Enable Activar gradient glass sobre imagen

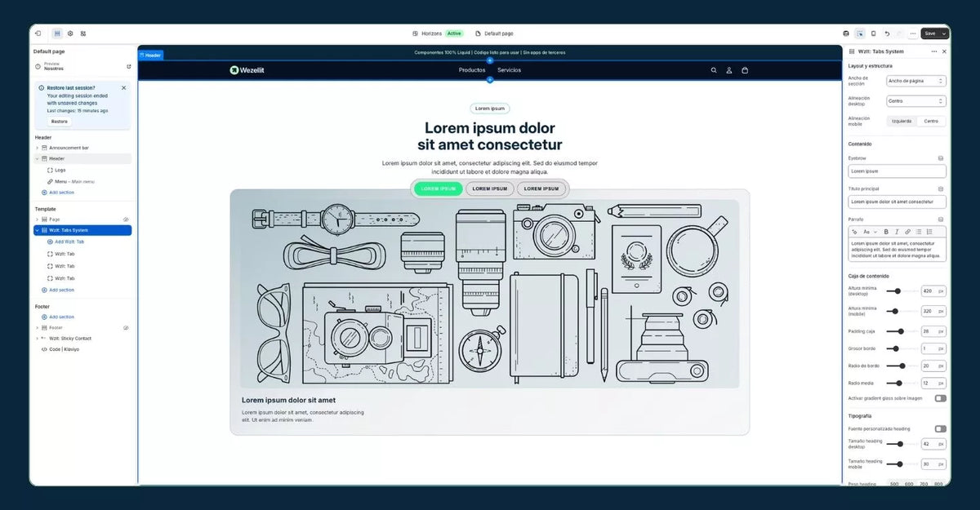[941, 398]
